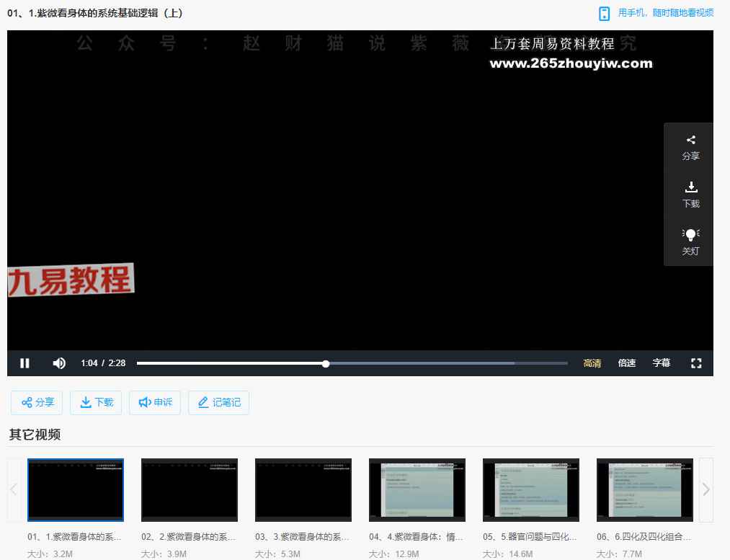Open the watch-on-phone link
This screenshot has width=730, height=560.
656,13
